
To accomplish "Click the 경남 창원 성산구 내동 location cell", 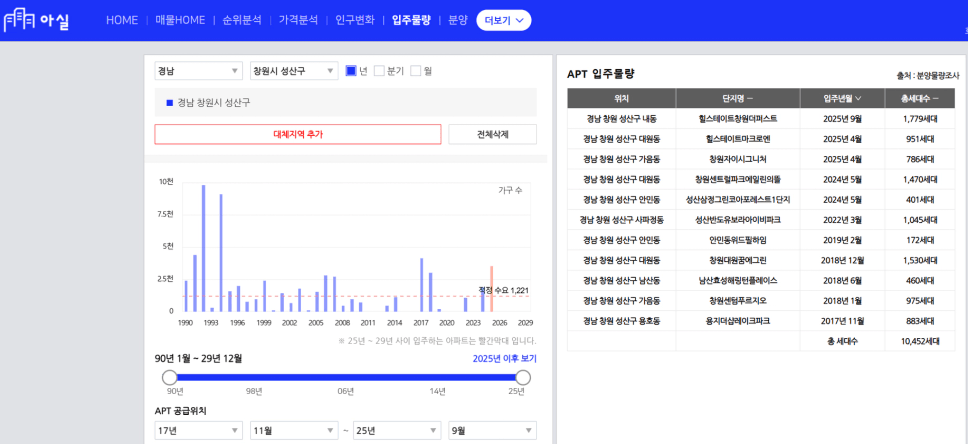I will [621, 119].
